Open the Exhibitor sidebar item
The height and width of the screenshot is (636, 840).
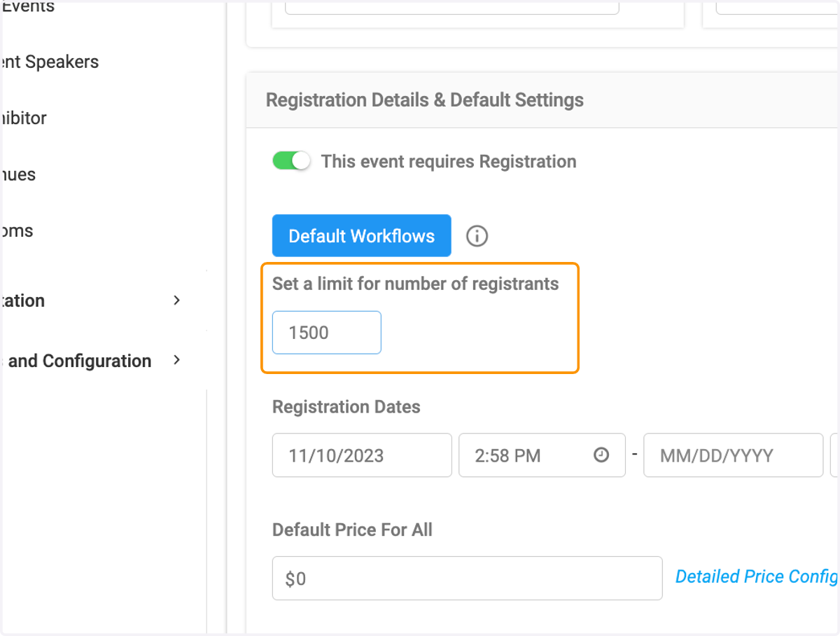click(x=24, y=118)
